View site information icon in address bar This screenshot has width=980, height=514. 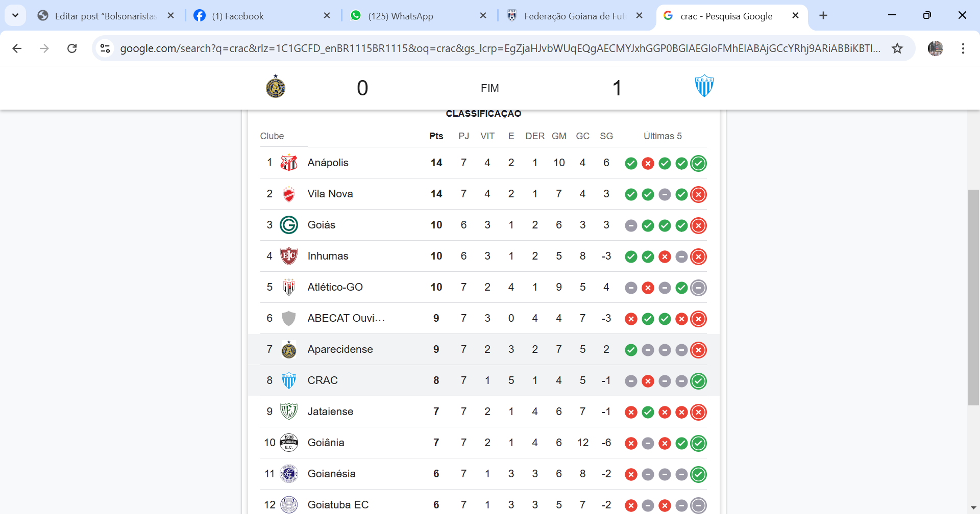(105, 48)
